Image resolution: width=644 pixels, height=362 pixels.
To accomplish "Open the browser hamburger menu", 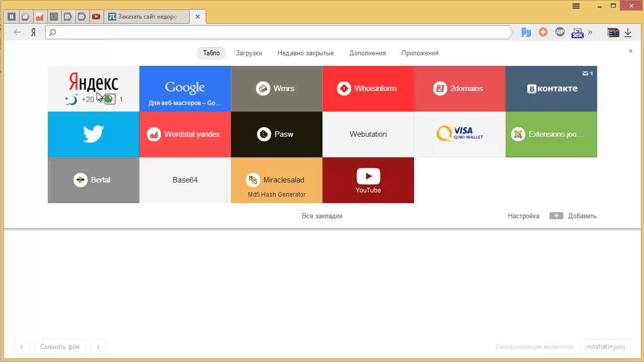I will click(x=576, y=6).
